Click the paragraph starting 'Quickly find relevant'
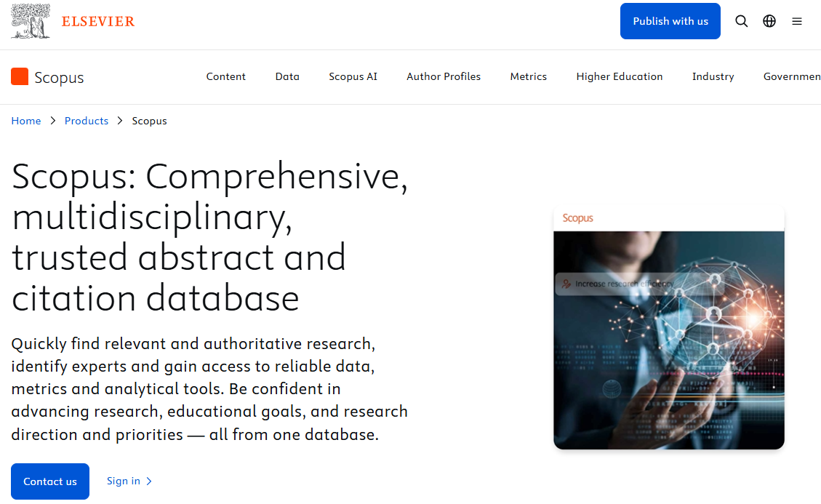821x504 pixels. coord(209,389)
